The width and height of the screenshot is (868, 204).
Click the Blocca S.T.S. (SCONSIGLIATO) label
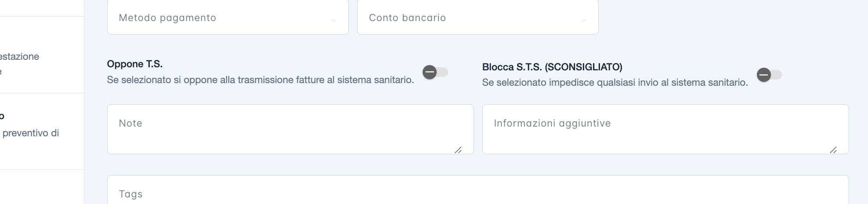tap(552, 67)
